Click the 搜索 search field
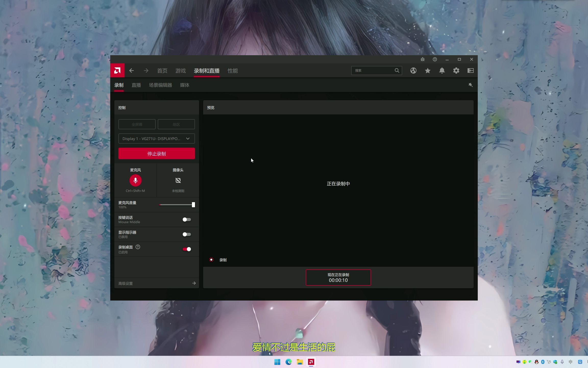The height and width of the screenshot is (368, 588). pos(373,71)
